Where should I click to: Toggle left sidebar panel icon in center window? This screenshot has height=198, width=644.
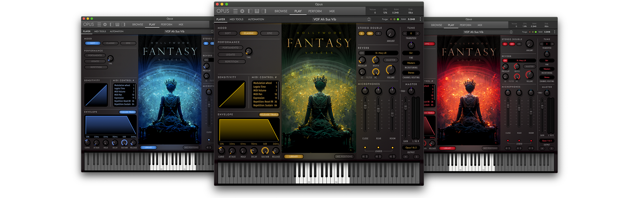pos(250,11)
